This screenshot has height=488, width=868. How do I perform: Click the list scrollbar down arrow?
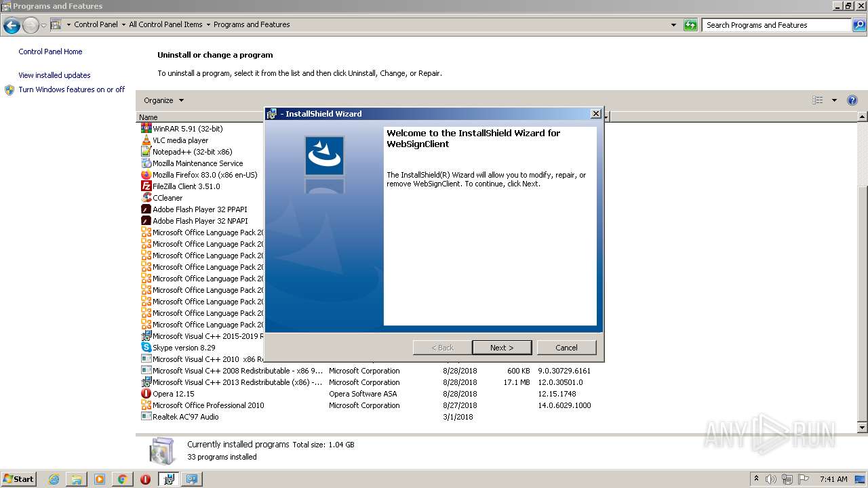click(863, 428)
